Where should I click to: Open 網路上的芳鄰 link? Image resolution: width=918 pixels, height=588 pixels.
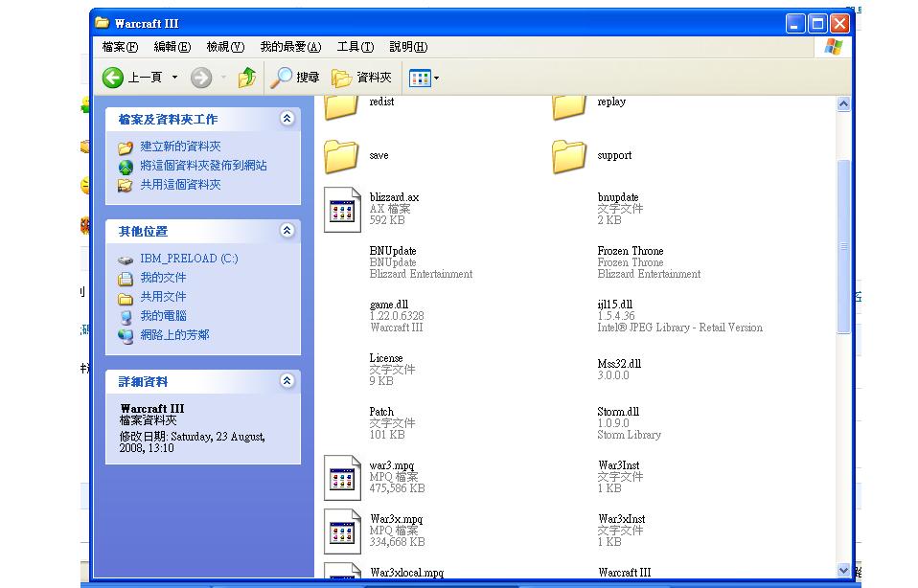174,335
